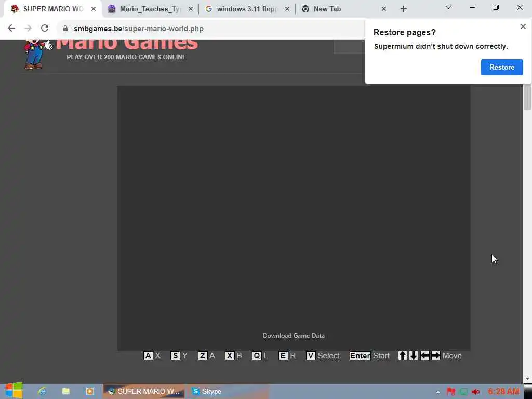Viewport: 532px width, 399px height.
Task: Select SUPER MARIO W... taskbar button
Action: click(x=144, y=392)
